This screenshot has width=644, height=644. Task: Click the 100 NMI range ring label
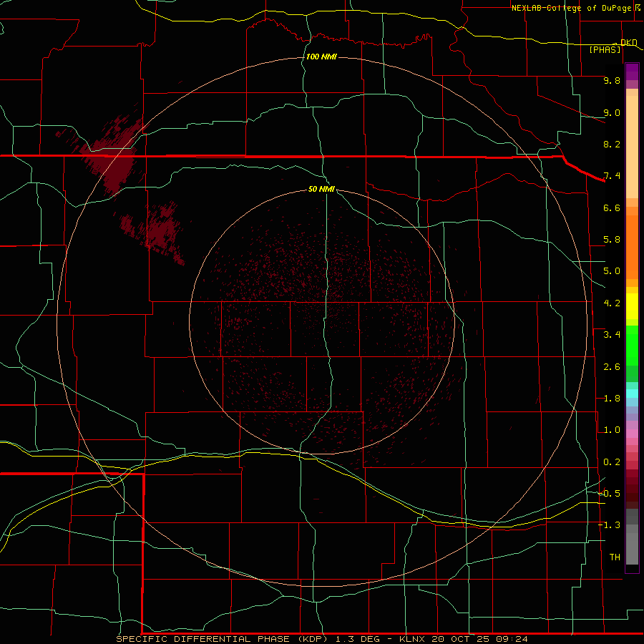point(321,57)
